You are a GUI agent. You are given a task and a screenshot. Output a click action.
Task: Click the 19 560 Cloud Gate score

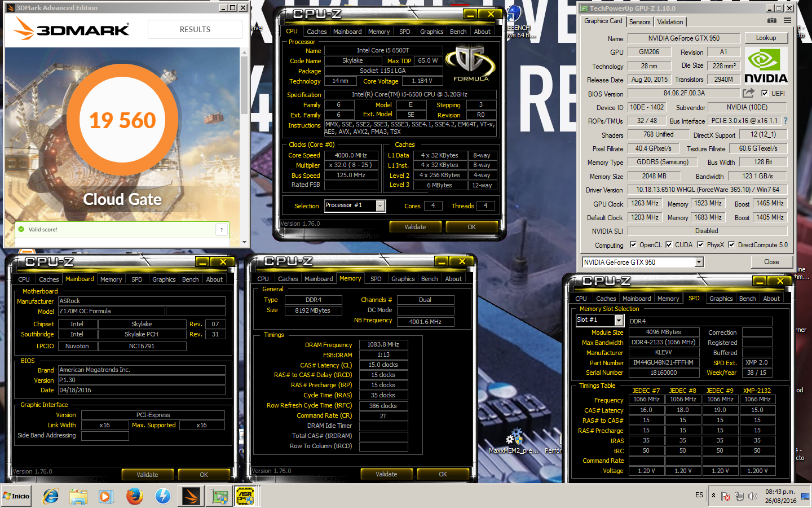point(123,120)
